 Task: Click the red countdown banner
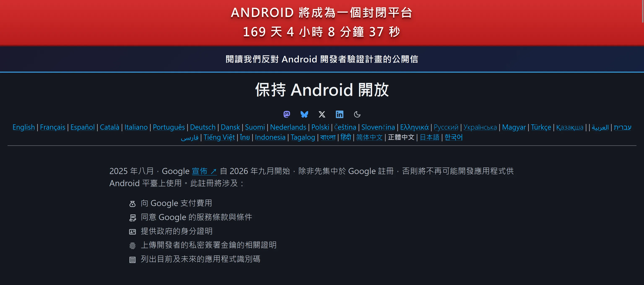[x=322, y=22]
